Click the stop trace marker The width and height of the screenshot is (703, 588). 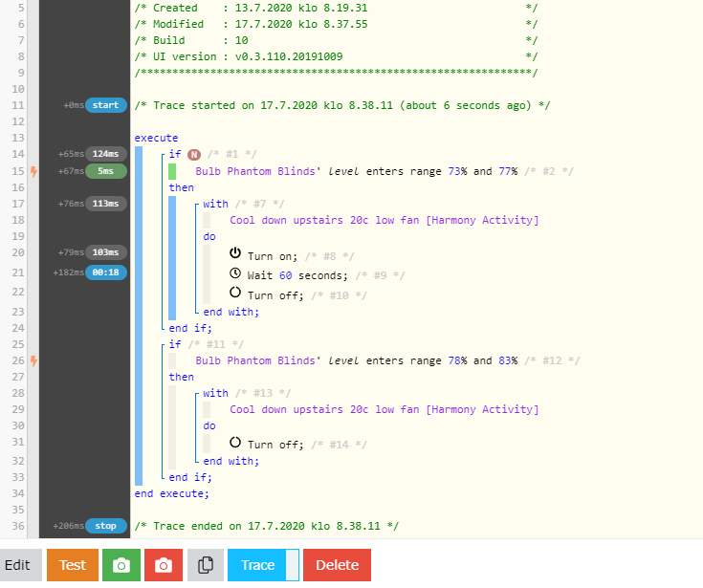(106, 526)
